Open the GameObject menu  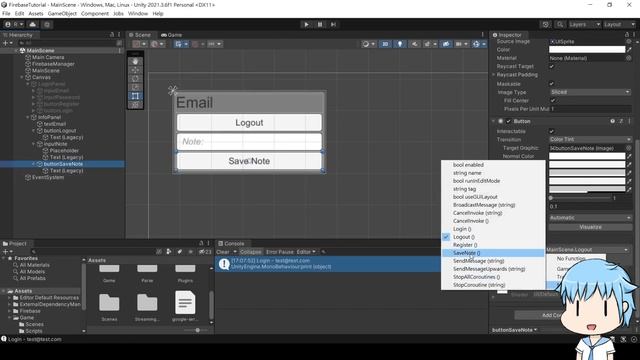pos(62,13)
